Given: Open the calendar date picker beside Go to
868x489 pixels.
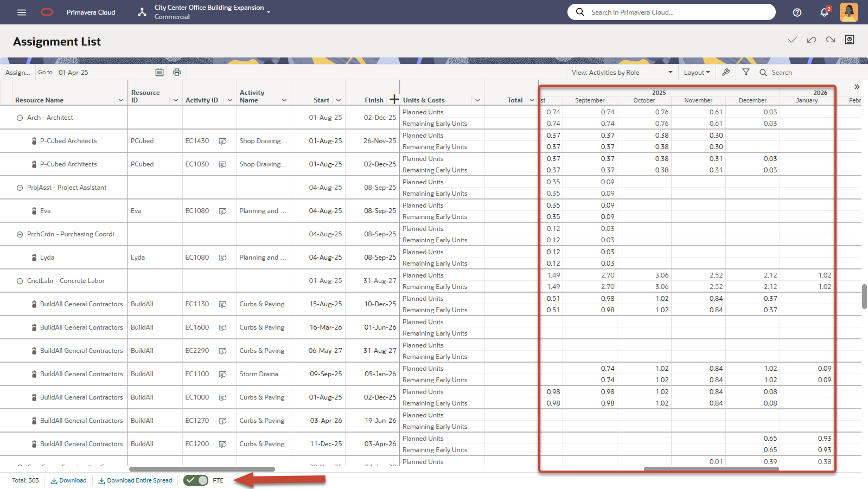Looking at the screenshot, I should pyautogui.click(x=159, y=72).
